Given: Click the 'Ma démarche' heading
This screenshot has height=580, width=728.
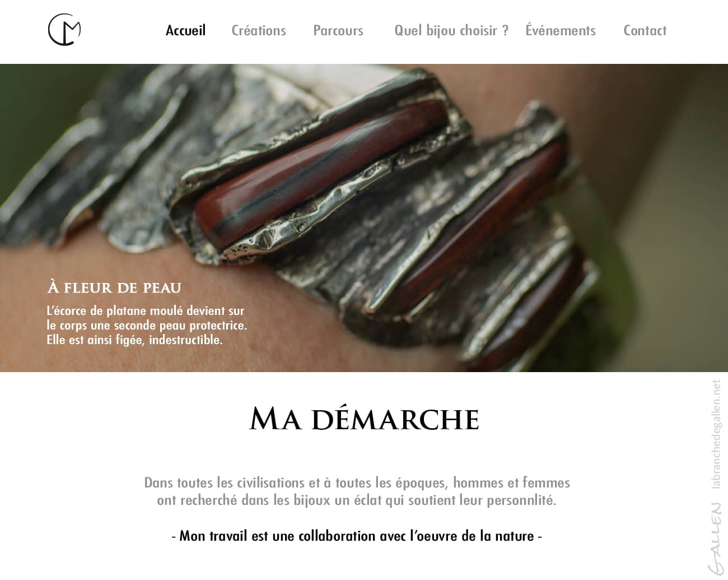Looking at the screenshot, I should coord(364,419).
